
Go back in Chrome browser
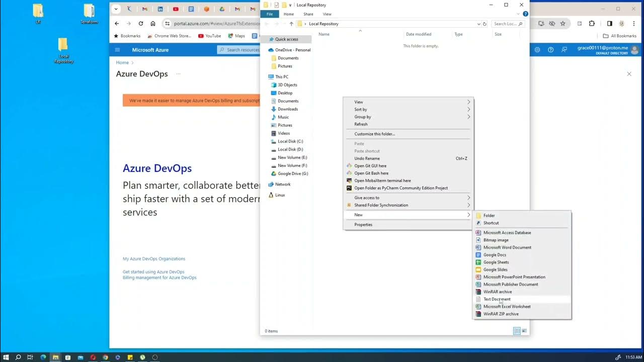coord(117,24)
